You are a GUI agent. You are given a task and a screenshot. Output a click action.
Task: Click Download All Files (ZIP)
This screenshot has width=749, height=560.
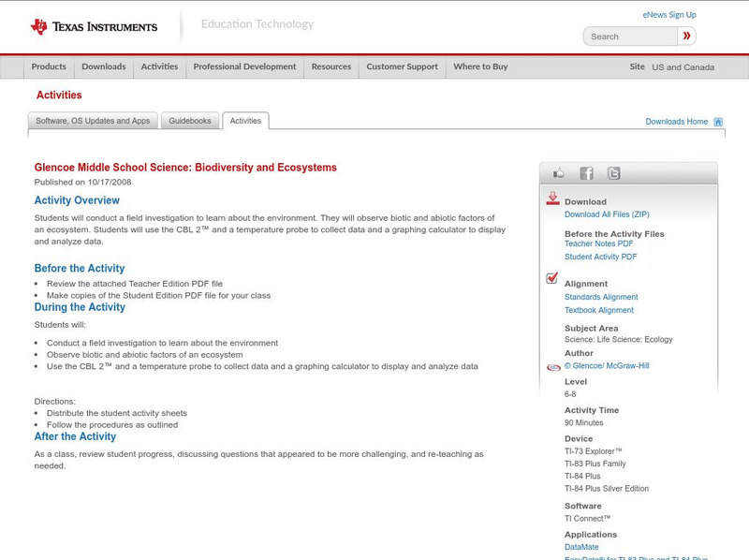[607, 214]
